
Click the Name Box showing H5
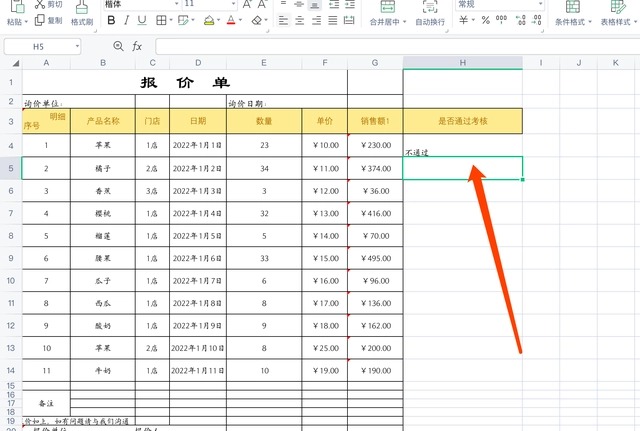[x=38, y=47]
